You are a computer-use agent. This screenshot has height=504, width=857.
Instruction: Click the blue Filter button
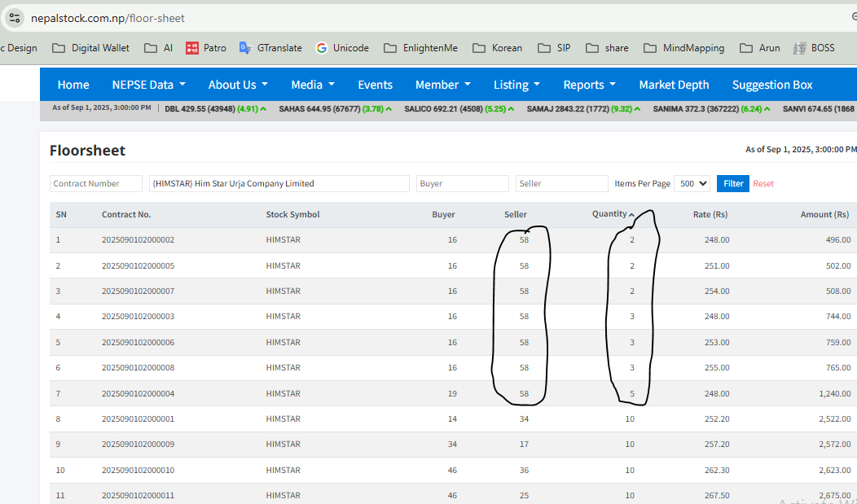tap(733, 183)
